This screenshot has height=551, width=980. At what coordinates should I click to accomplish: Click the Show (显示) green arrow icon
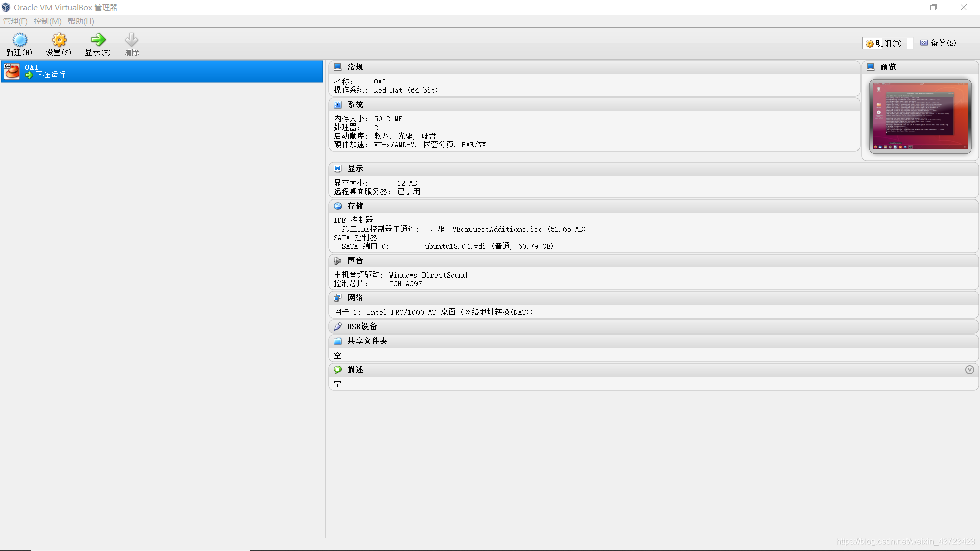point(98,40)
